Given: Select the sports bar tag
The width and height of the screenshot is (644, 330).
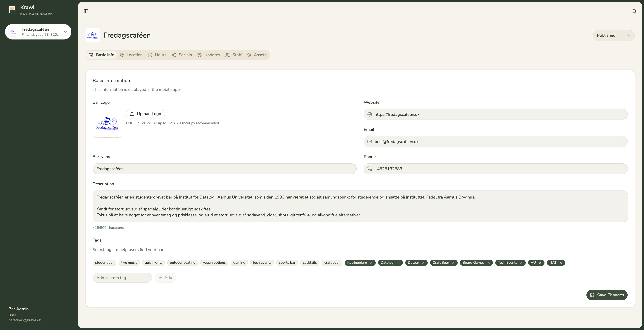Looking at the screenshot, I should (287, 263).
